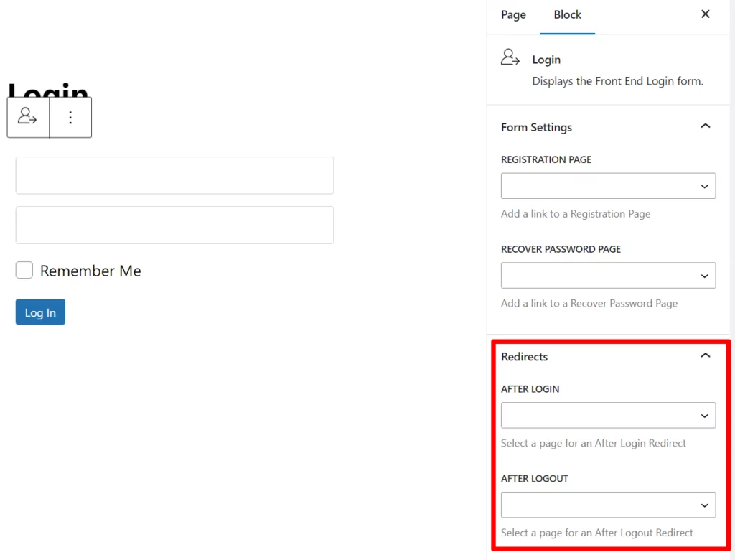Click 'Add a link to a Registration Page' text
The image size is (735, 560).
(576, 213)
